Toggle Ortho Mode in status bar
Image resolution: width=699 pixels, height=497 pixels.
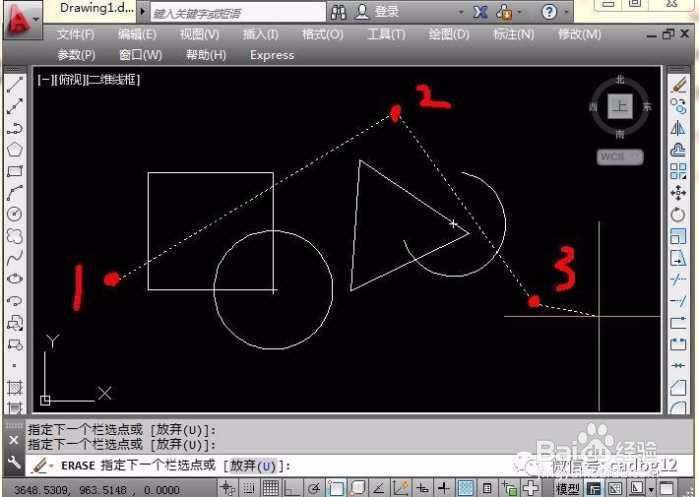tap(292, 488)
